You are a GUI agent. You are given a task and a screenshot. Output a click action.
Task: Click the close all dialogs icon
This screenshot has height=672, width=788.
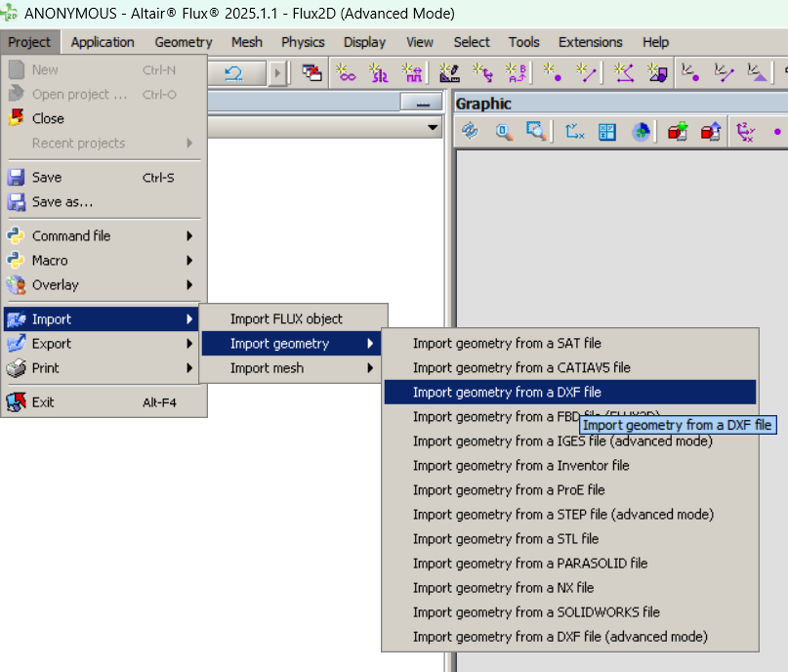pyautogui.click(x=311, y=73)
